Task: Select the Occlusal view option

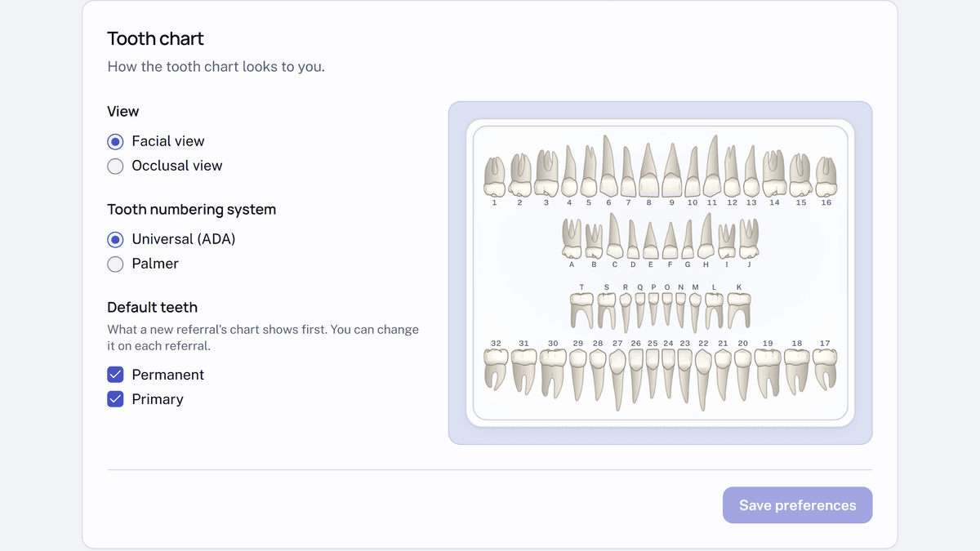Action: [x=116, y=166]
